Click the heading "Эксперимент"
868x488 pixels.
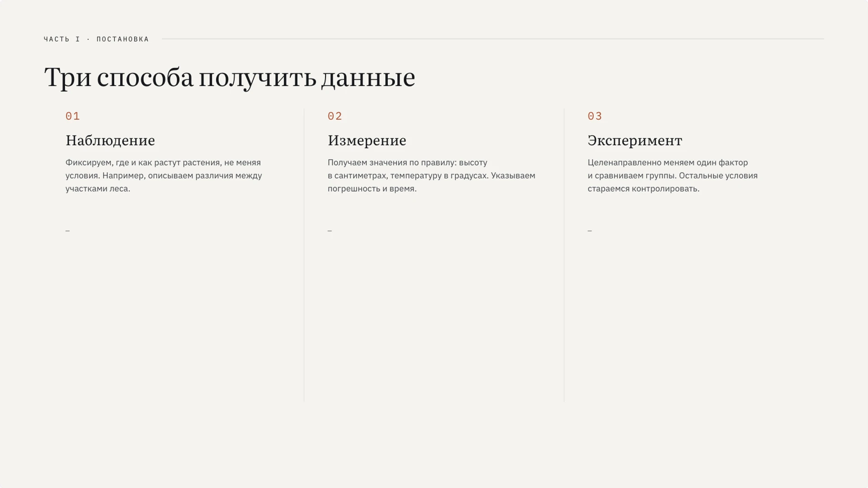[x=635, y=141]
